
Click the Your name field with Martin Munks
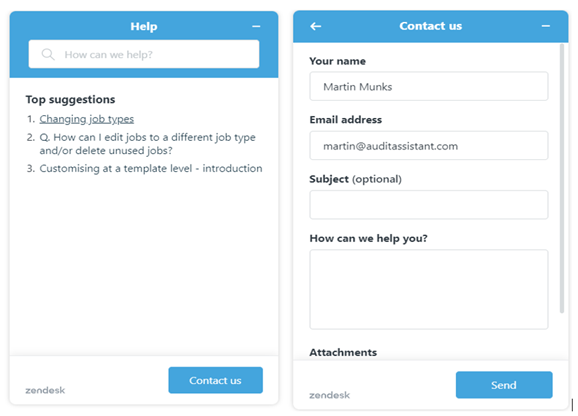[x=429, y=87]
